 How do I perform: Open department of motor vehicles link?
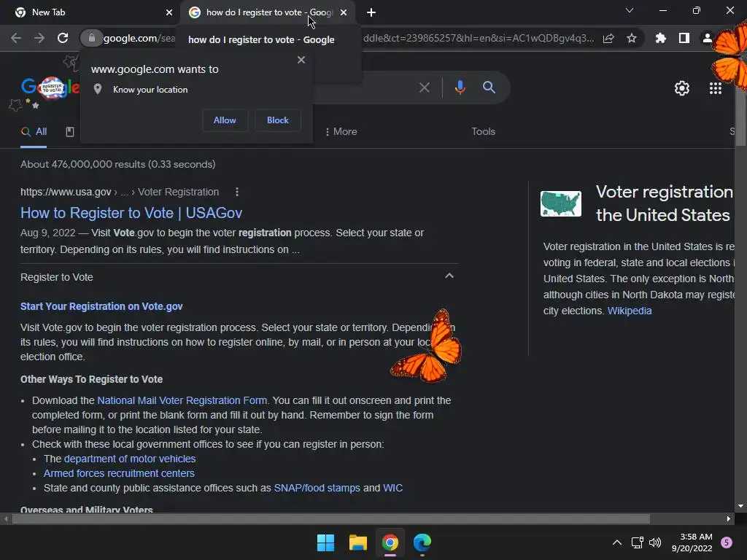[130, 459]
